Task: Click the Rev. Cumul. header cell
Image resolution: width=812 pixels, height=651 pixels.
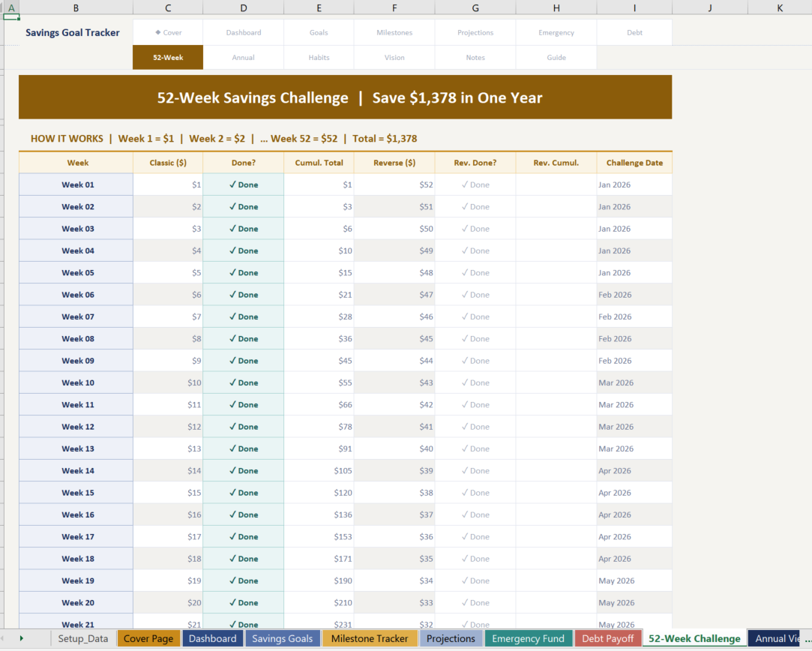Action: [x=556, y=163]
